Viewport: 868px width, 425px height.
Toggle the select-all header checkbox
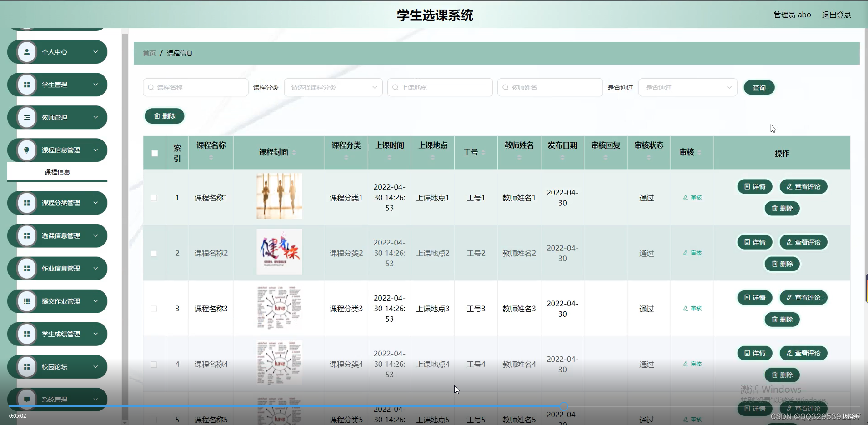point(155,153)
